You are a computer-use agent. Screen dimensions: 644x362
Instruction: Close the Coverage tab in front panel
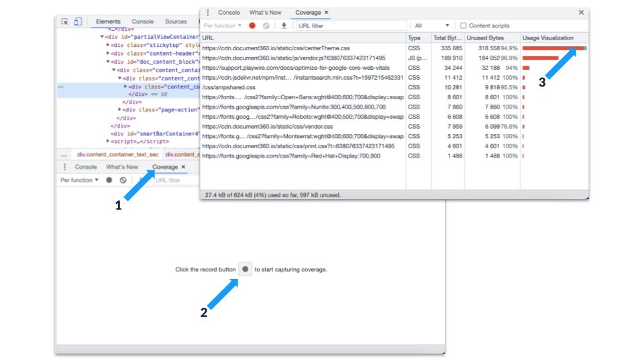click(x=327, y=12)
